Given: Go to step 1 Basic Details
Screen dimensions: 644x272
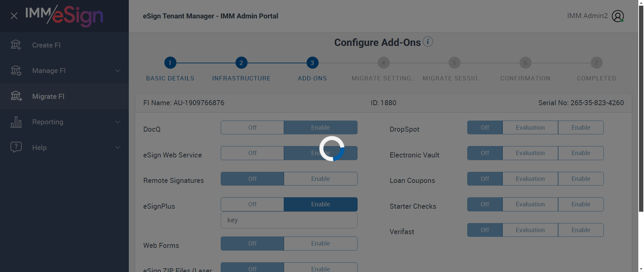Looking at the screenshot, I should coord(170,63).
